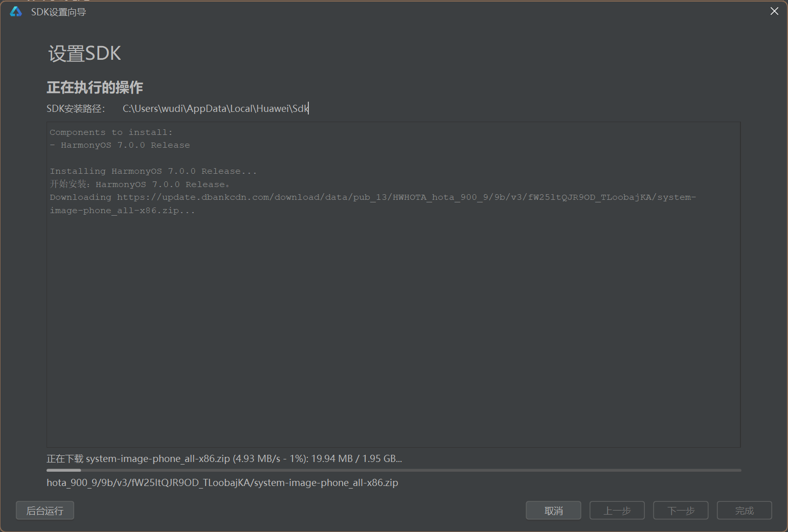
Task: Click the SDK install path field
Action: (x=216, y=108)
